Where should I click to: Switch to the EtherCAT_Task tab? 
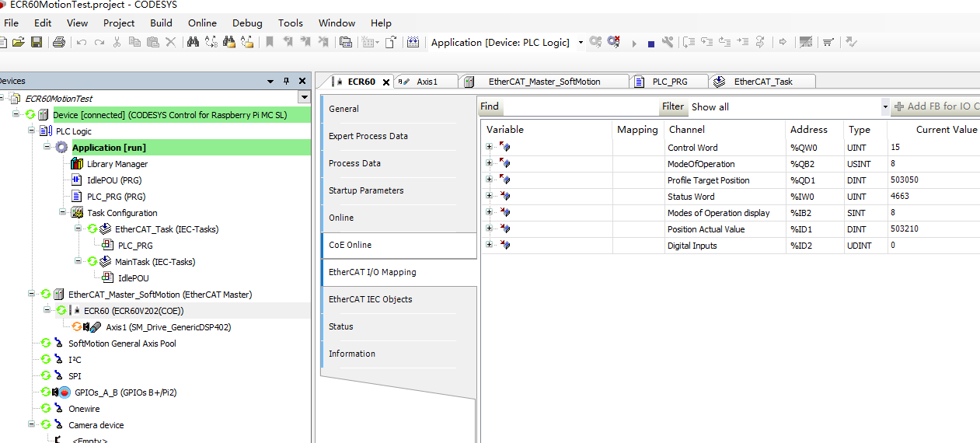[x=762, y=82]
